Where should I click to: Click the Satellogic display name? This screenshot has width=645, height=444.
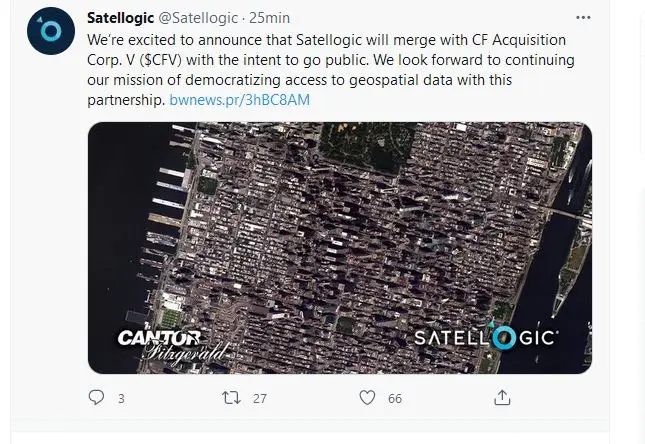121,18
